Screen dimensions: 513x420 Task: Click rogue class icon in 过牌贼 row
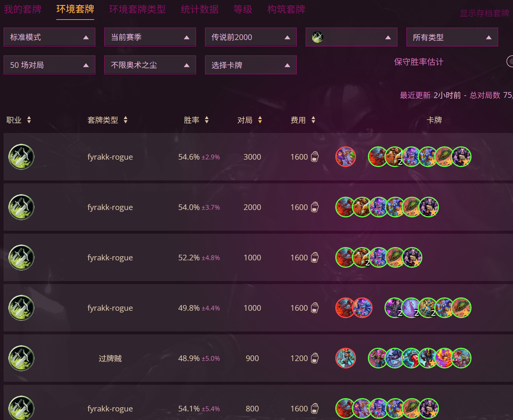21,358
